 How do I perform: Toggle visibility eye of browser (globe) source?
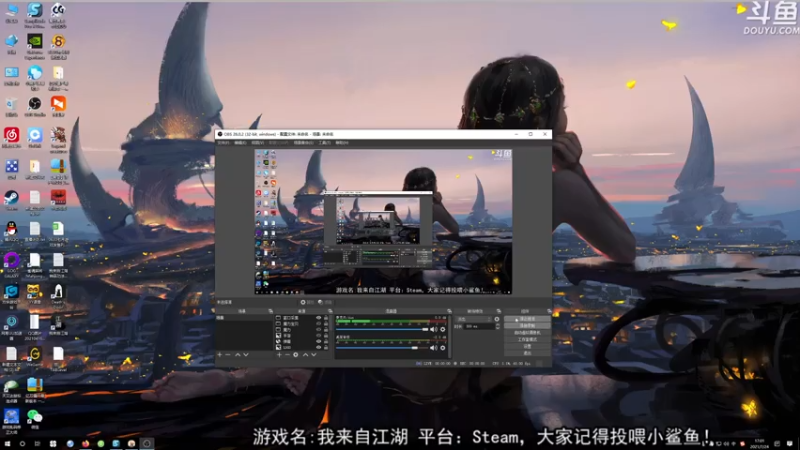319,341
